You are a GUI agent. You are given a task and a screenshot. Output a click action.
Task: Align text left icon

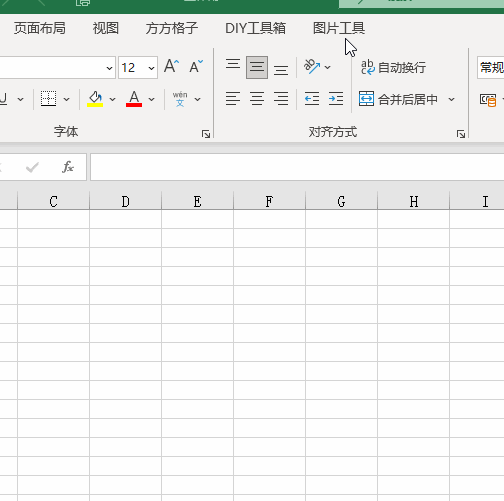click(233, 99)
